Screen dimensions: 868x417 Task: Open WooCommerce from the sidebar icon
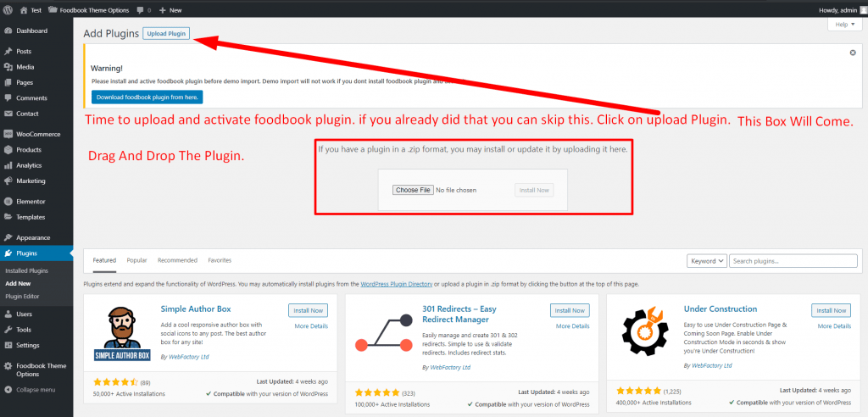(x=8, y=134)
